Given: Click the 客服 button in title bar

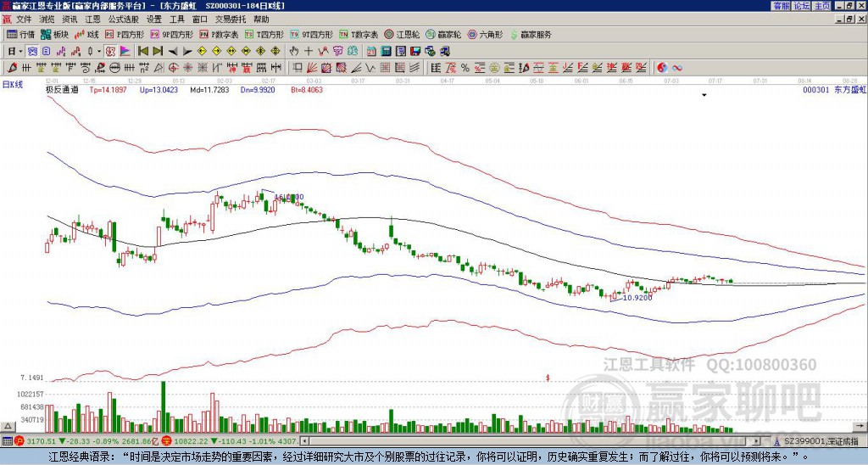Looking at the screenshot, I should (781, 6).
